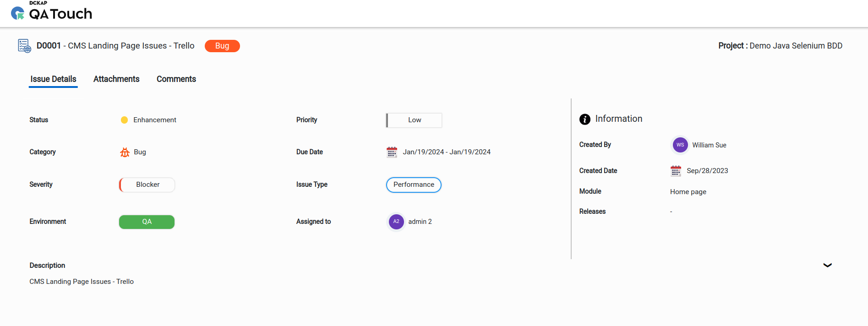Click the orange Bug badge in the header
Screen dimensions: 868x326
222,46
